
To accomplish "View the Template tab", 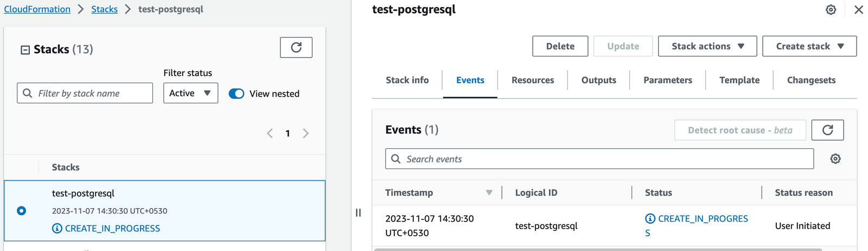I will pos(739,80).
